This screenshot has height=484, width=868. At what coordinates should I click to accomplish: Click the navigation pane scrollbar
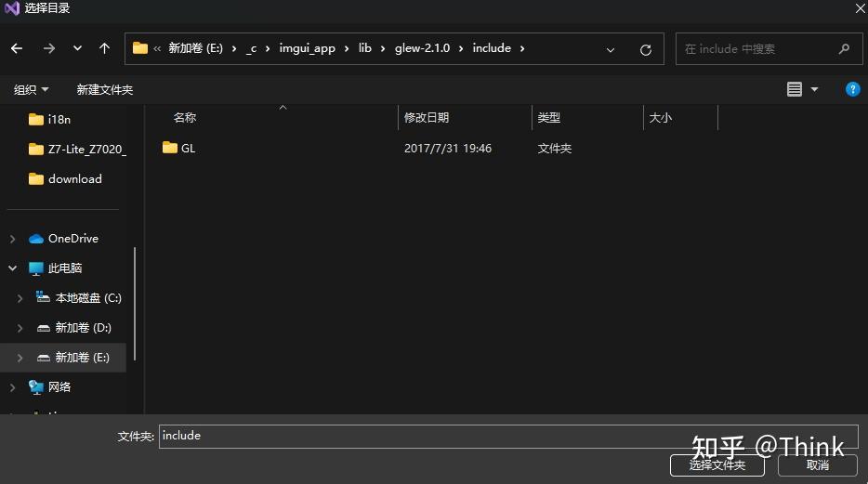[135, 304]
